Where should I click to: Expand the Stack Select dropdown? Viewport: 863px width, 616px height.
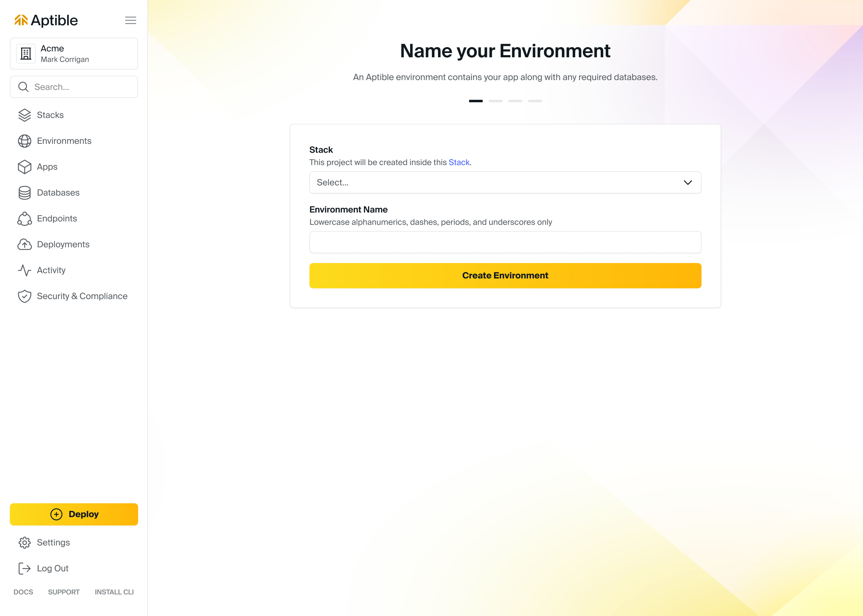[x=505, y=182]
